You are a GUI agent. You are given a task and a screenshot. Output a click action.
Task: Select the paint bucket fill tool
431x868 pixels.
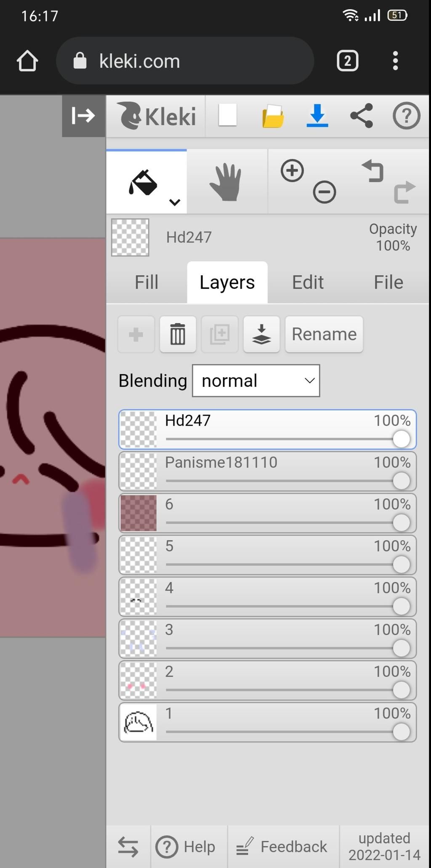pos(143,183)
